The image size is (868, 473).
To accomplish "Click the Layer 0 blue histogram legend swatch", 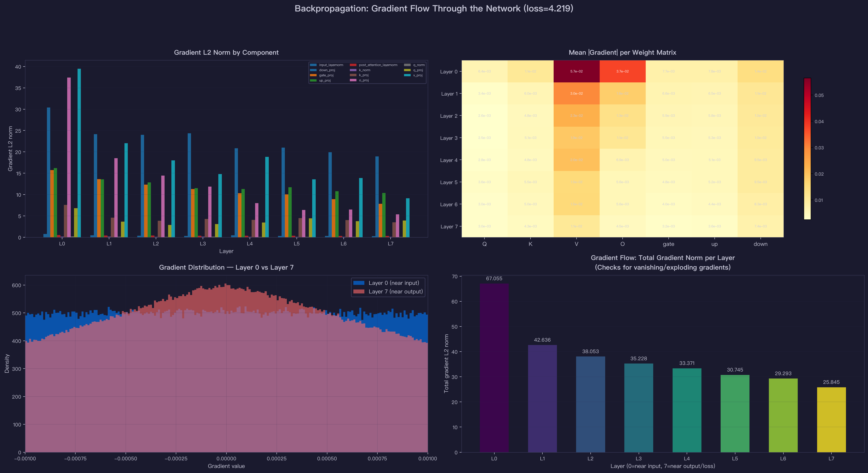I will 359,283.
